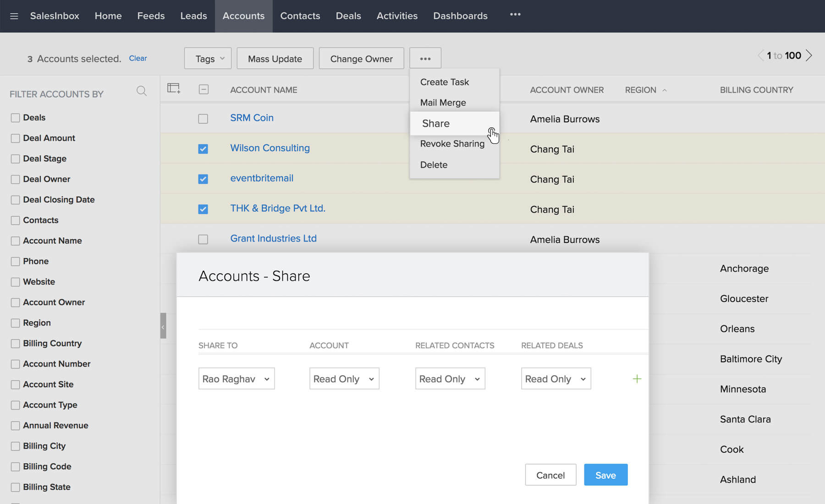Enable the Deals filter checkbox
The height and width of the screenshot is (504, 825).
pos(15,118)
